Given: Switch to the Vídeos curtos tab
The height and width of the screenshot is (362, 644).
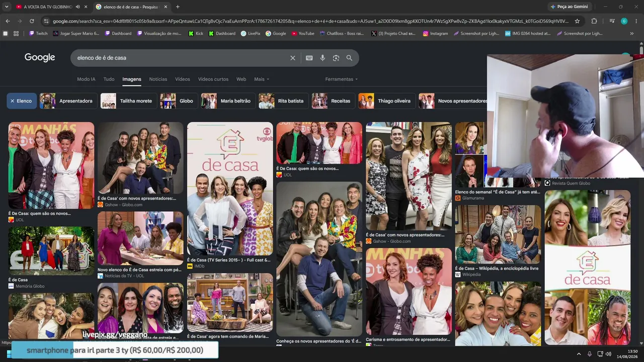Looking at the screenshot, I should (x=213, y=79).
